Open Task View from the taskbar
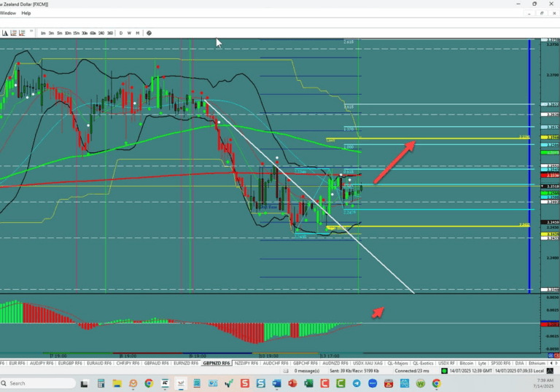This screenshot has width=560, height=392. [x=85, y=384]
